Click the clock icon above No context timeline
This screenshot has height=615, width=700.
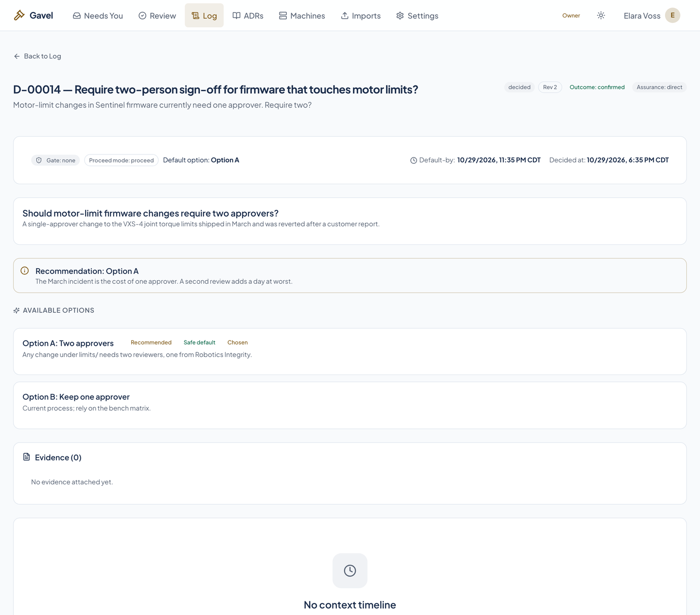tap(350, 571)
